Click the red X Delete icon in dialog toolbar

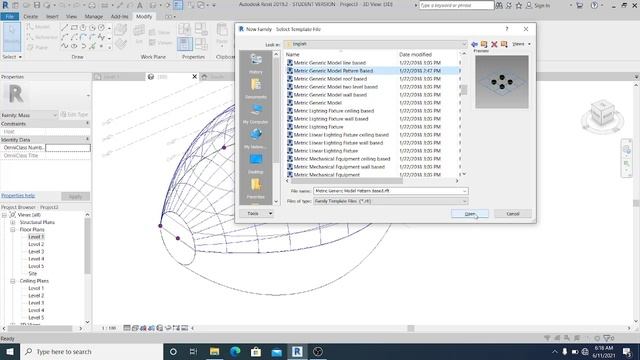coord(494,44)
